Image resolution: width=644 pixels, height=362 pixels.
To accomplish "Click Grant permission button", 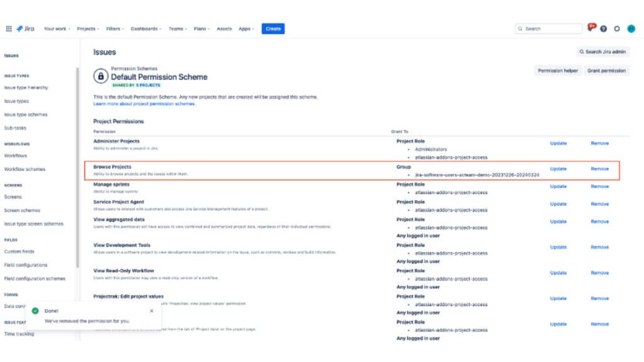I will click(x=606, y=70).
